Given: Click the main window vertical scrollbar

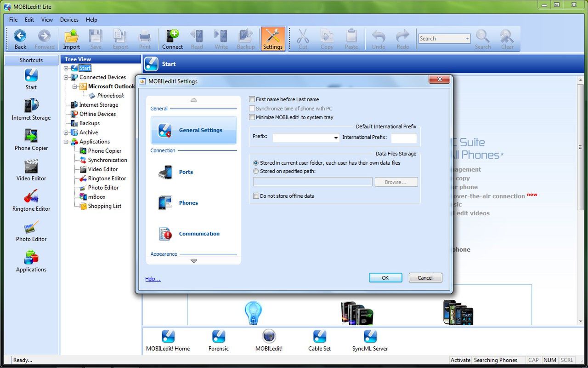Looking at the screenshot, I should pos(581,200).
